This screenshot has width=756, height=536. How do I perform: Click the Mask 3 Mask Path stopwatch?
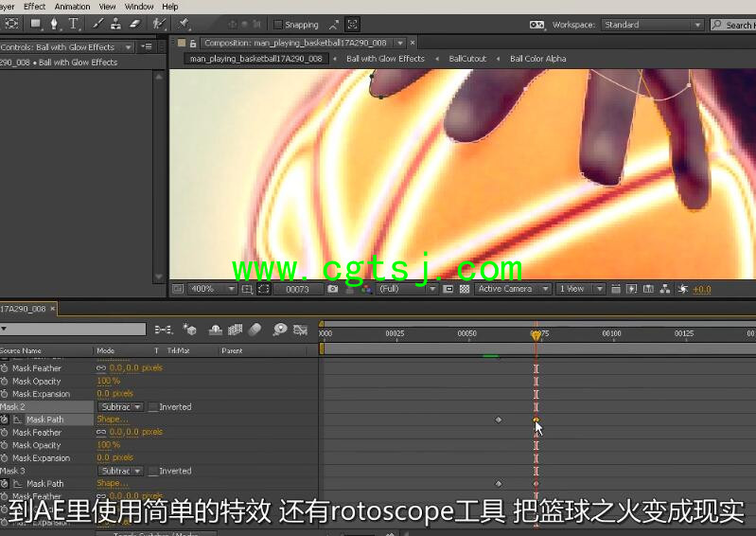pyautogui.click(x=5, y=483)
